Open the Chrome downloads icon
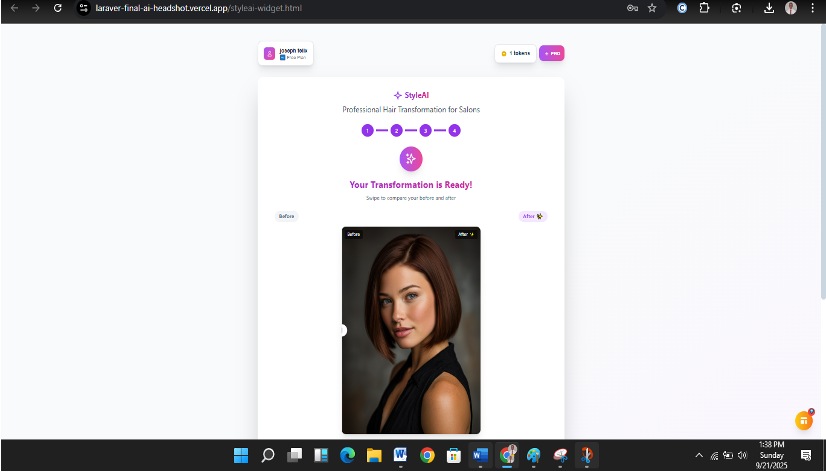 click(768, 8)
